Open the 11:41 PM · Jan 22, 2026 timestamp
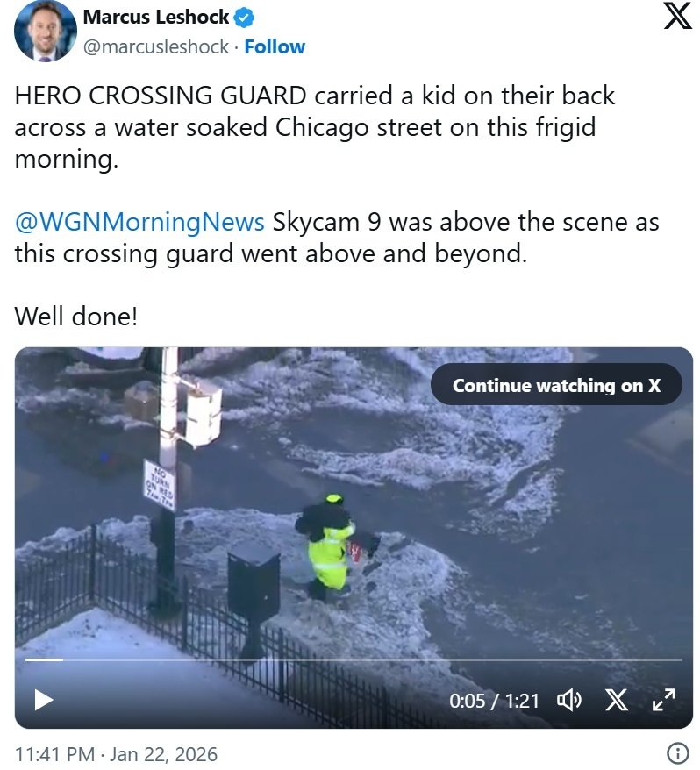 (x=116, y=754)
